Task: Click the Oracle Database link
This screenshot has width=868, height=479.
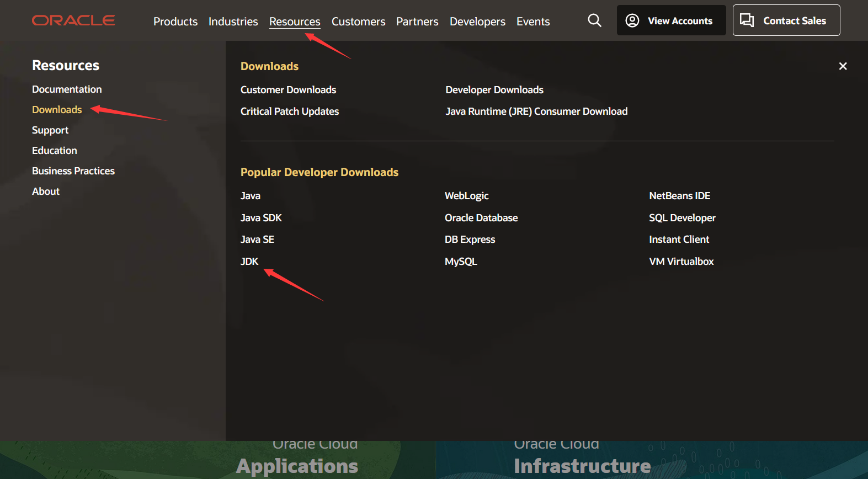Action: click(x=481, y=218)
